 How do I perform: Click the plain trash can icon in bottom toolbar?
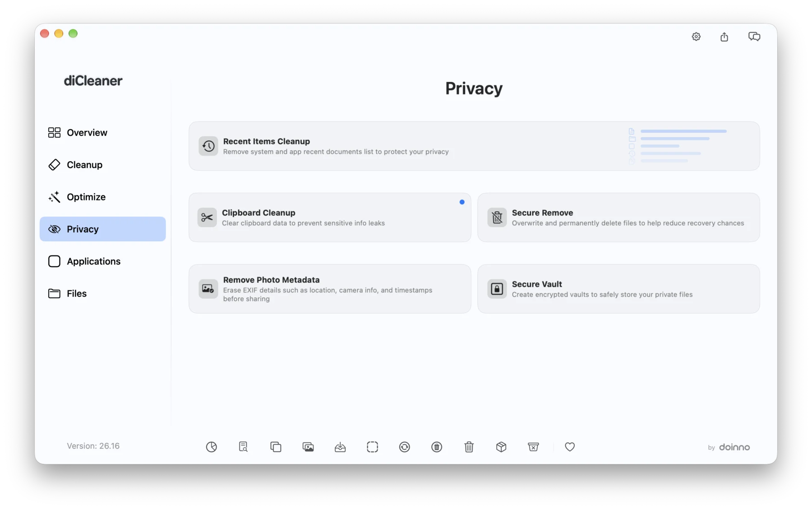pyautogui.click(x=469, y=447)
